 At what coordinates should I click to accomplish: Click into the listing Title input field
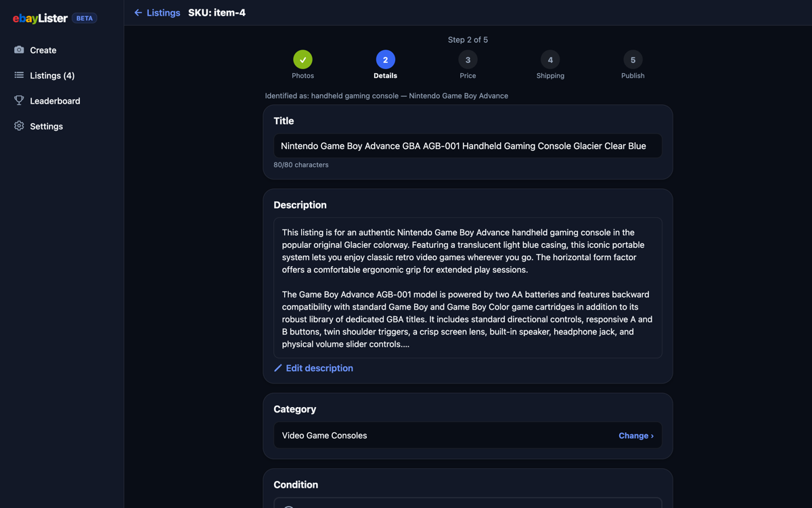pos(468,146)
